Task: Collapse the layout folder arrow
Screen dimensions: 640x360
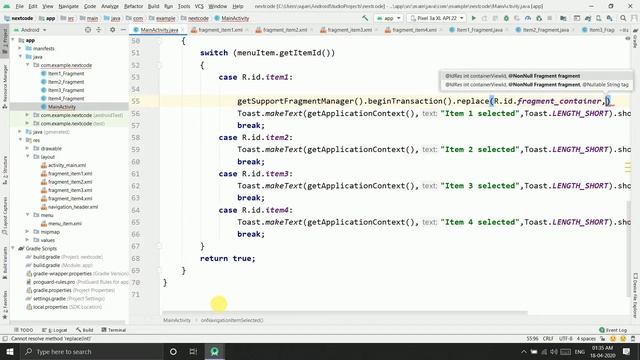Action: pyautogui.click(x=27, y=157)
